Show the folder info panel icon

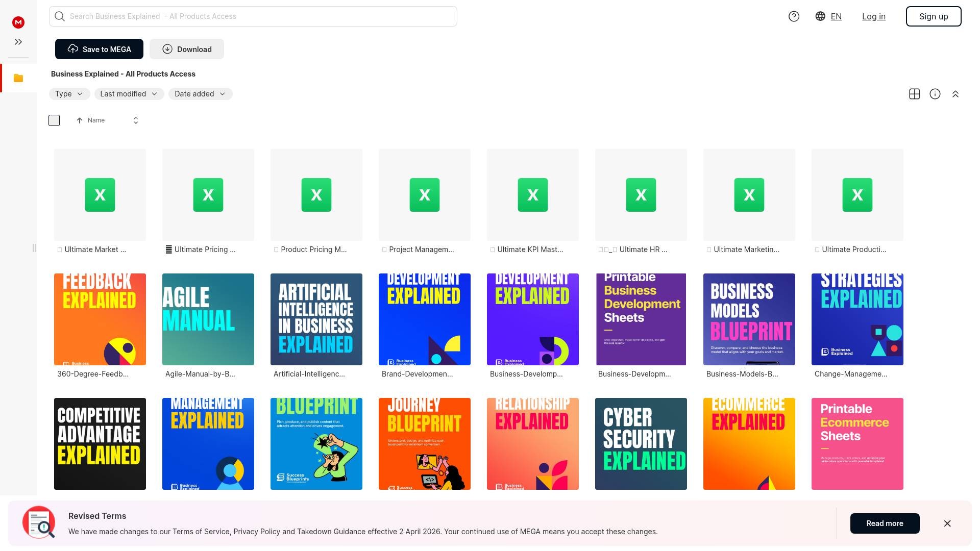[x=935, y=94]
